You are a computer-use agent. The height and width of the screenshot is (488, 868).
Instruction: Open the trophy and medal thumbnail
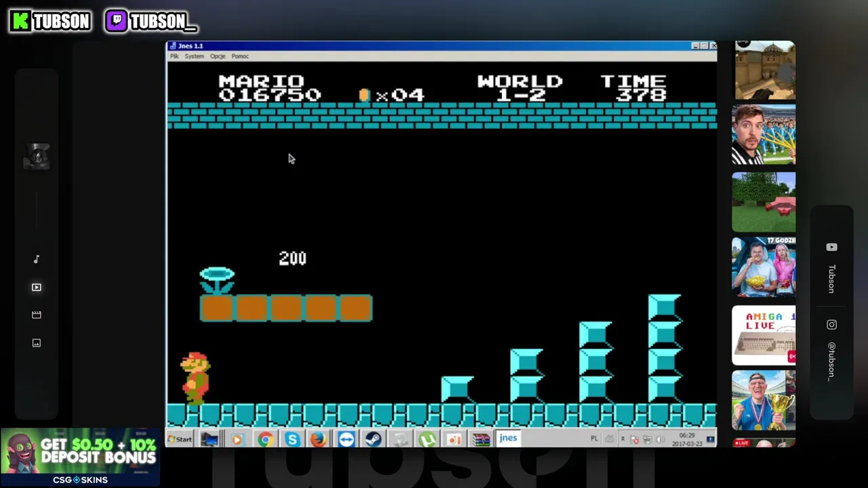point(764,401)
